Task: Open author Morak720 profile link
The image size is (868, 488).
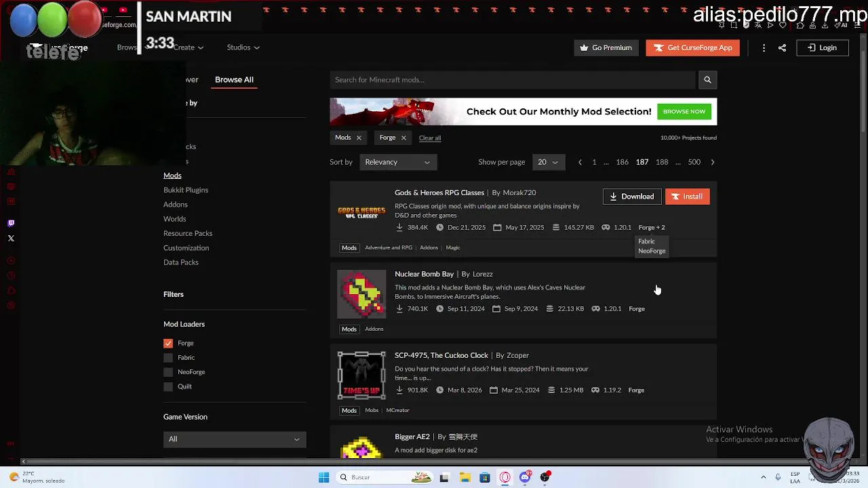Action: click(x=519, y=192)
